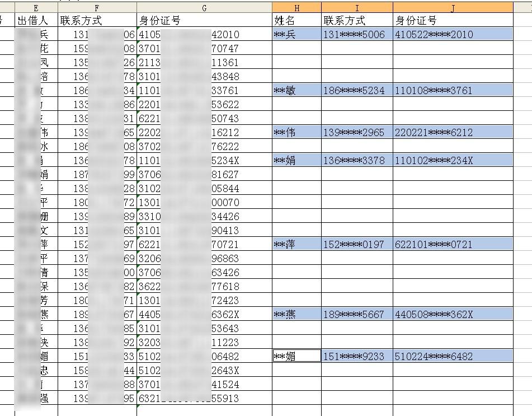Select cell 139****2965
This screenshot has width=532, height=416.
(x=357, y=132)
